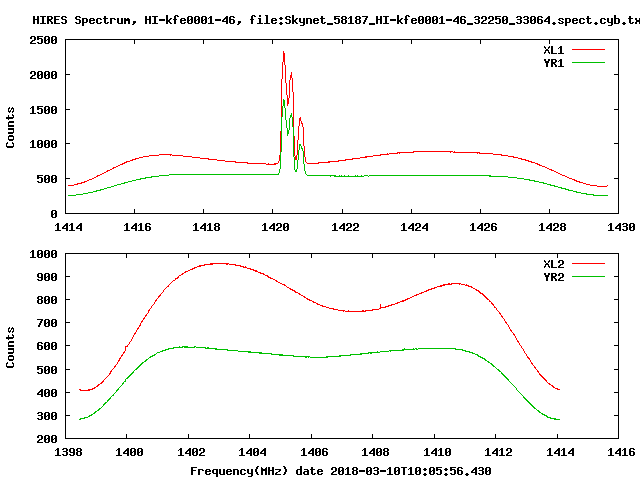Viewport: 640px width, 480px height.
Task: Click the 1424 x-axis tick label
Action: tap(414, 227)
